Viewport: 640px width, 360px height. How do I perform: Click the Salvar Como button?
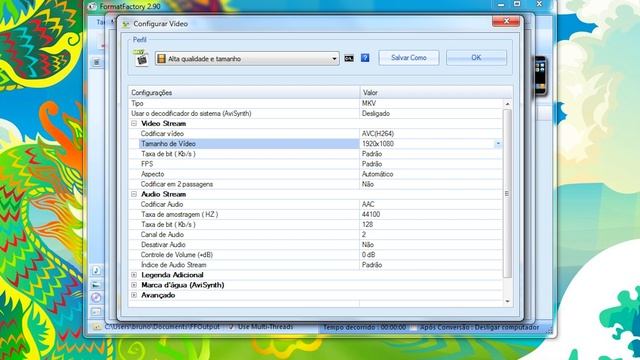pyautogui.click(x=409, y=58)
